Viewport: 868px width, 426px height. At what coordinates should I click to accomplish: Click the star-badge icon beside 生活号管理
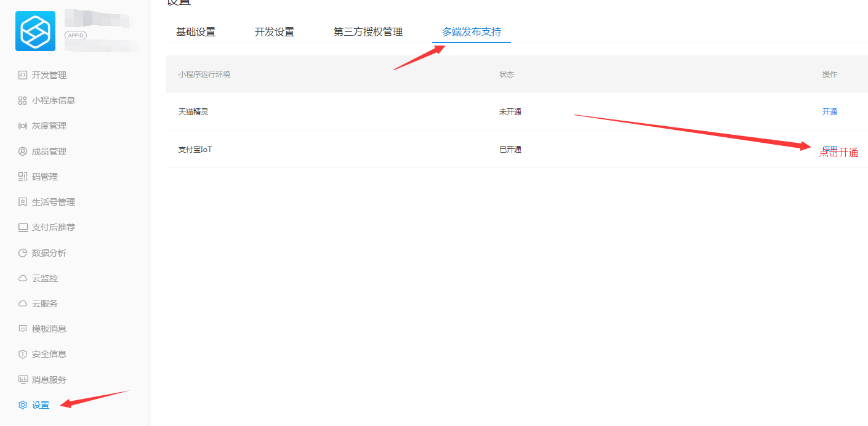click(23, 202)
